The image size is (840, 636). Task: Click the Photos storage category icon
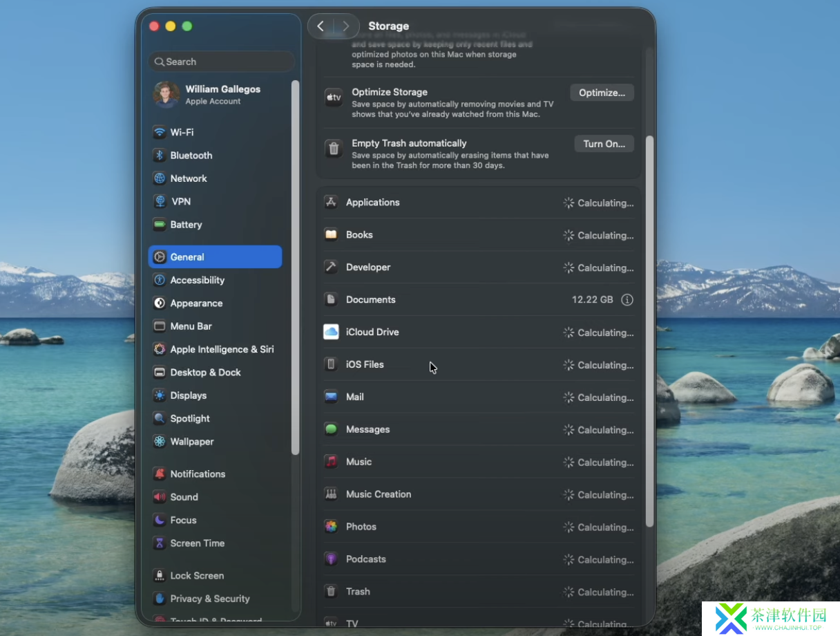pos(331,527)
